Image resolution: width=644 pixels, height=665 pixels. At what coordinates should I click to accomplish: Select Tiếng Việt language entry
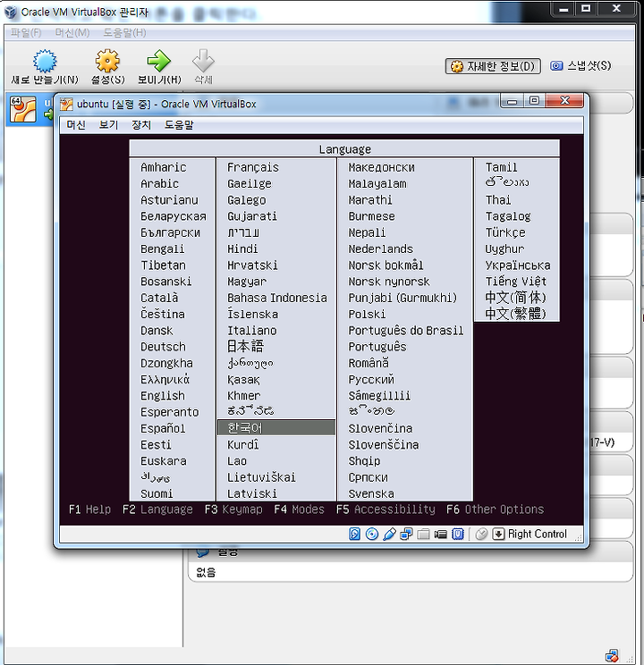point(516,282)
